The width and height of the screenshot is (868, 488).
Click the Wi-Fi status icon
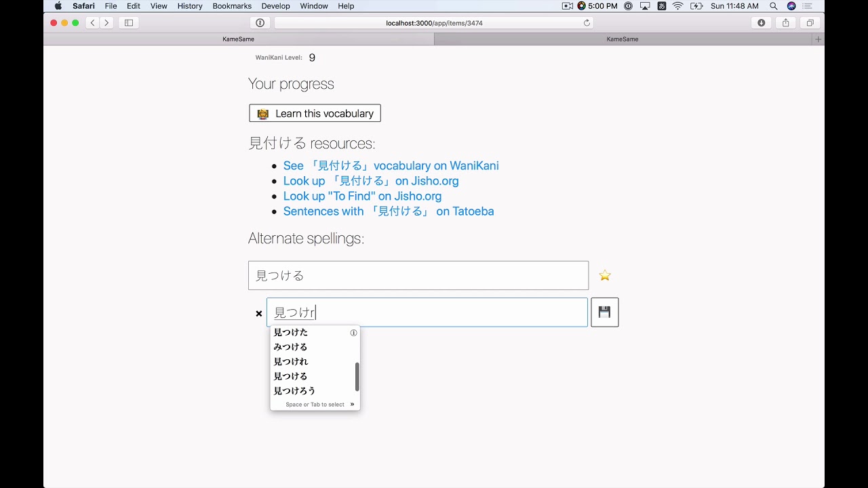[678, 6]
